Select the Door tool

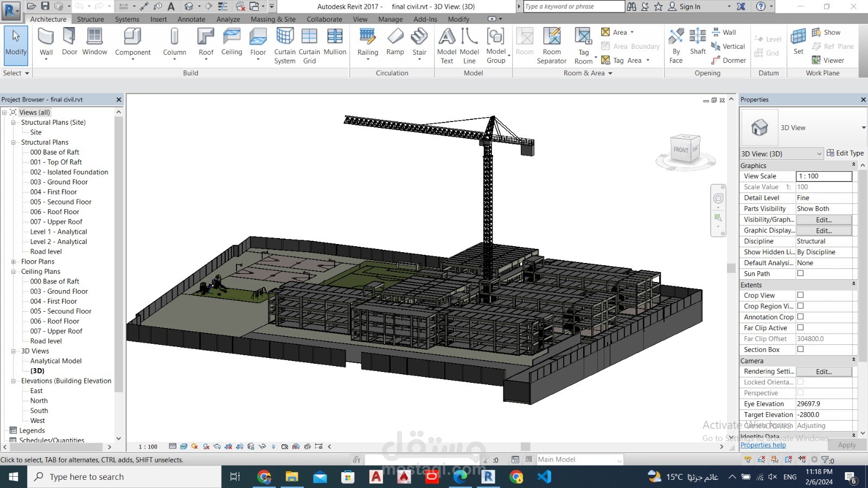[x=69, y=42]
